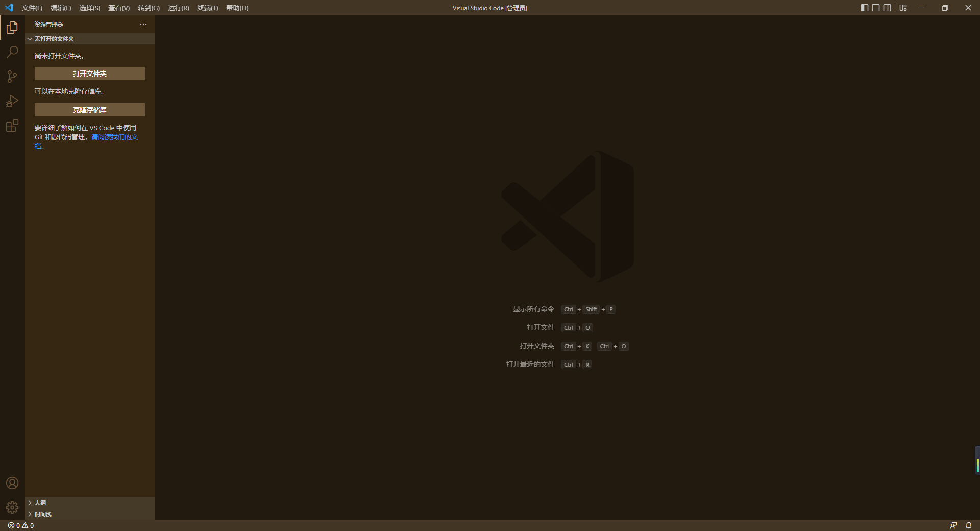Open the 文件(F) menu
Image resolution: width=980 pixels, height=531 pixels.
(x=32, y=8)
